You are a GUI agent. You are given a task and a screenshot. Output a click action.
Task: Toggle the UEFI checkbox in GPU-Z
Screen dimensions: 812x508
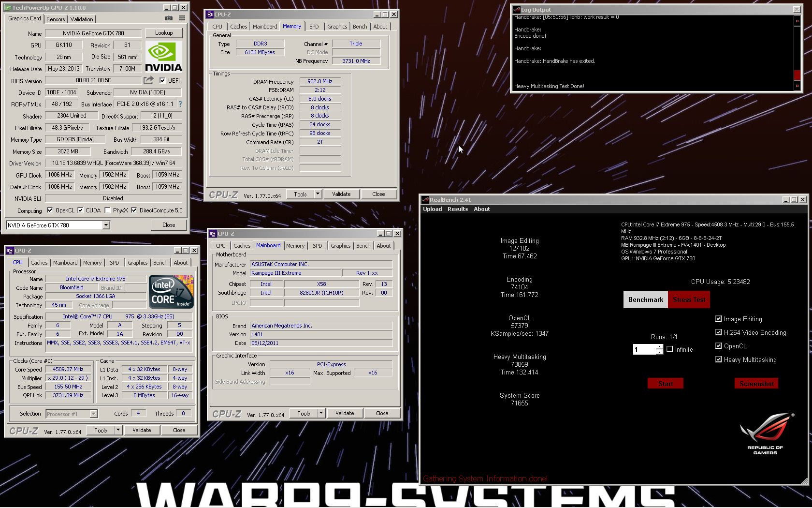(162, 81)
